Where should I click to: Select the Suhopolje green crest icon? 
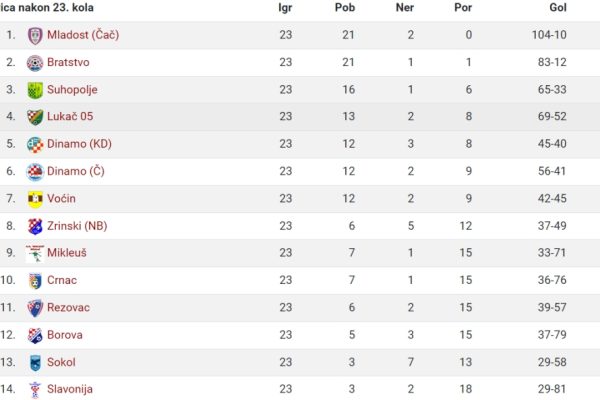tap(35, 90)
